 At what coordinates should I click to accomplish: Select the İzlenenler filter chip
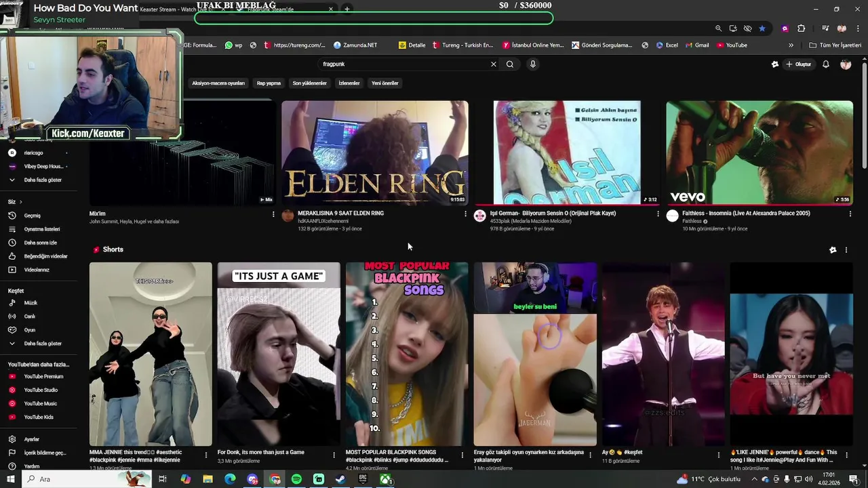click(x=349, y=83)
